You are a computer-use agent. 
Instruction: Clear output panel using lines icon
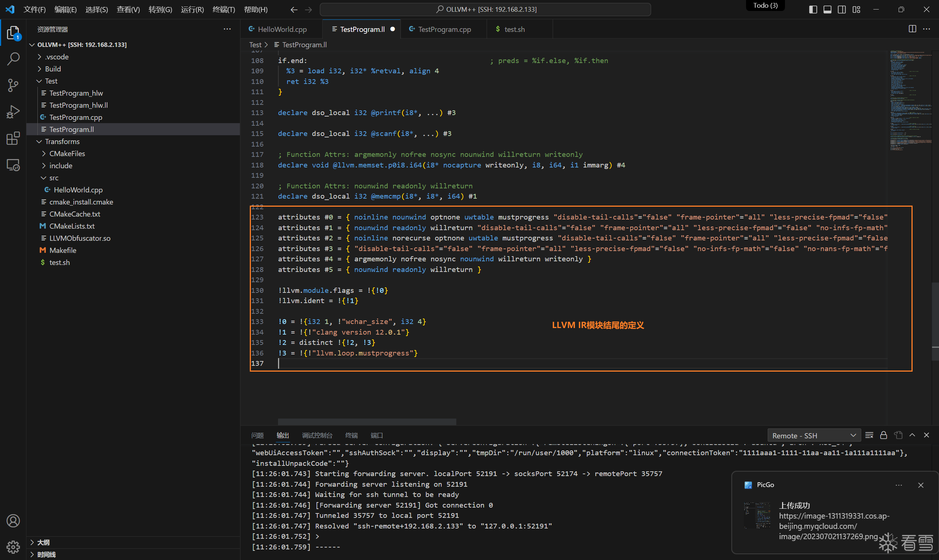coord(869,435)
